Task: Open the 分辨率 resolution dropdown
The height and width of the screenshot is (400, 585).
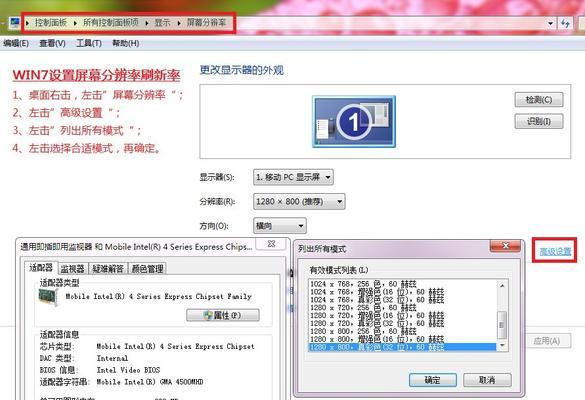Action: pos(299,201)
